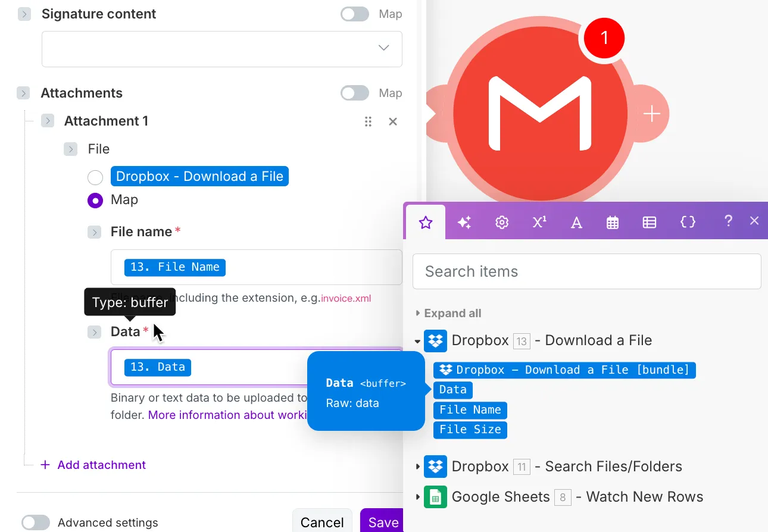Expand the Dropbox 11 Search Files/Folders group
Image resolution: width=768 pixels, height=532 pixels.
(417, 467)
